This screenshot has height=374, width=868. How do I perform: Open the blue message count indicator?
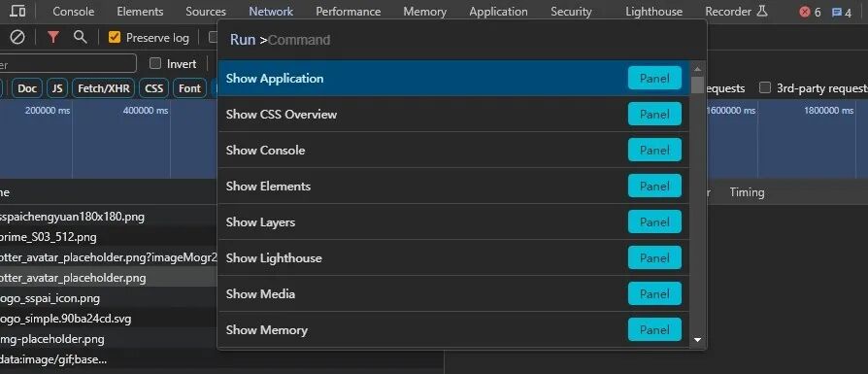click(x=842, y=13)
